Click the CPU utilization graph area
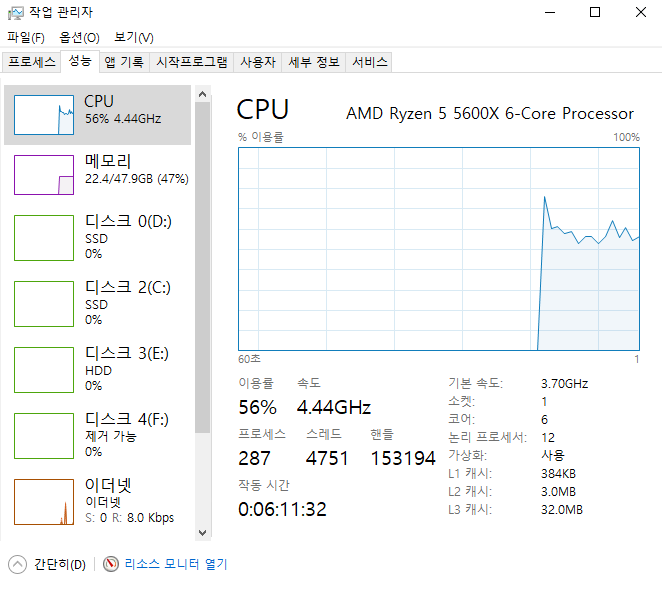 pyautogui.click(x=438, y=249)
